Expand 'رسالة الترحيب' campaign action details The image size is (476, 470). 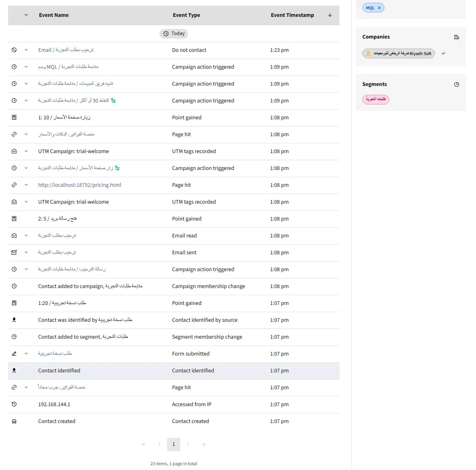[26, 269]
